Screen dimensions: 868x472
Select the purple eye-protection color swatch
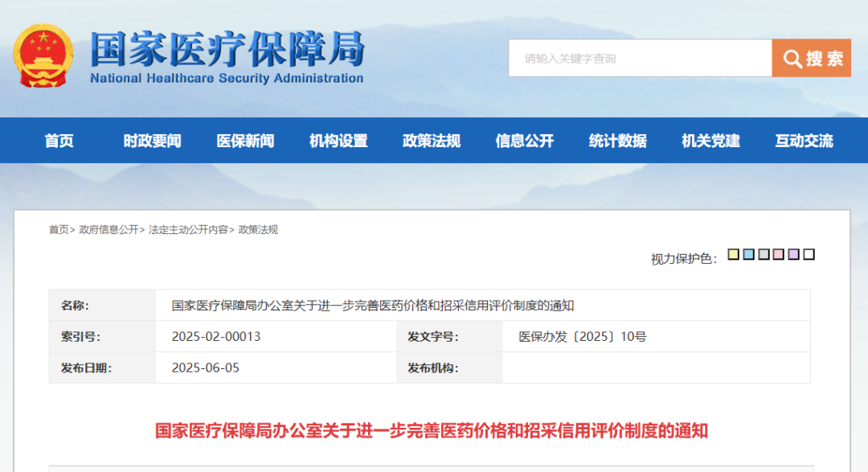tap(794, 255)
